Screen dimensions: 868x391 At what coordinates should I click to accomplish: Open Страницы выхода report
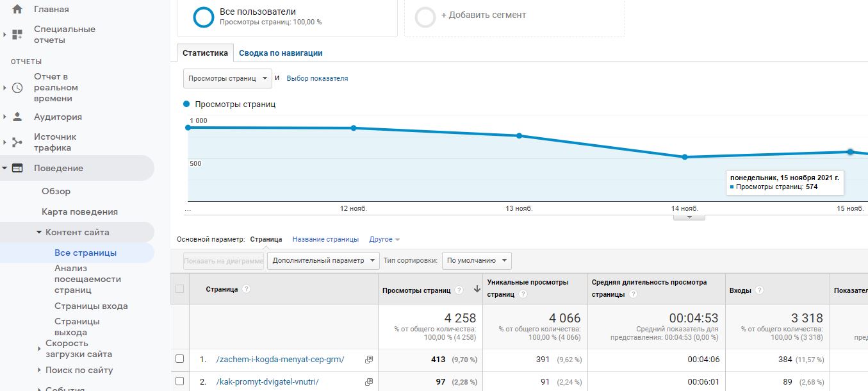77,327
